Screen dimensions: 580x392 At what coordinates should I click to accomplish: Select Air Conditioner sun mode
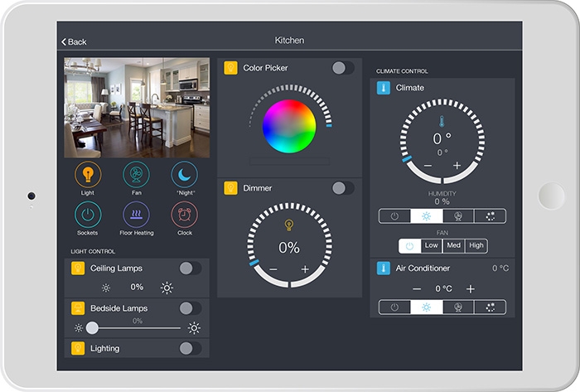(427, 307)
